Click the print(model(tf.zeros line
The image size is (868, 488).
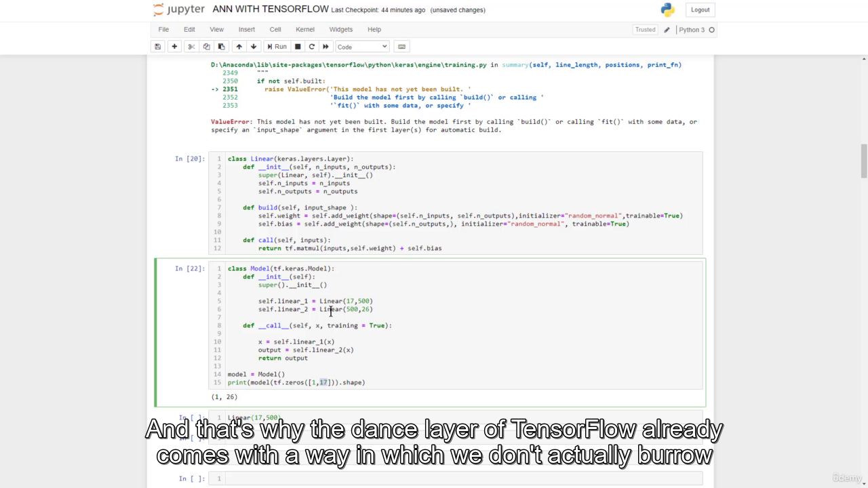pos(296,382)
